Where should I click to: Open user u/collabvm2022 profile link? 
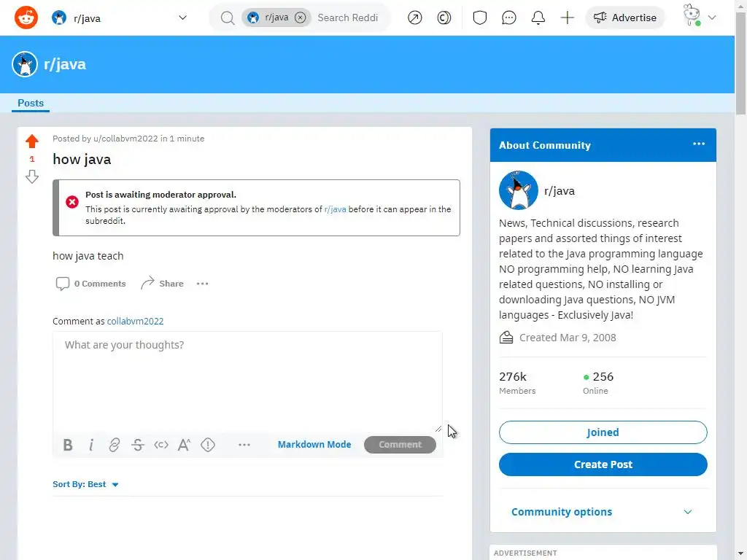pyautogui.click(x=125, y=139)
